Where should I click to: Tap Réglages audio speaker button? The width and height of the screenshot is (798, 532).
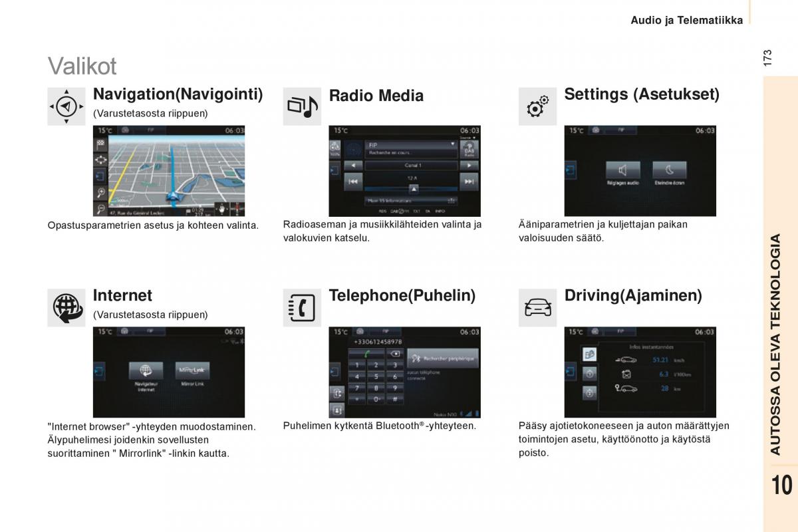click(622, 170)
